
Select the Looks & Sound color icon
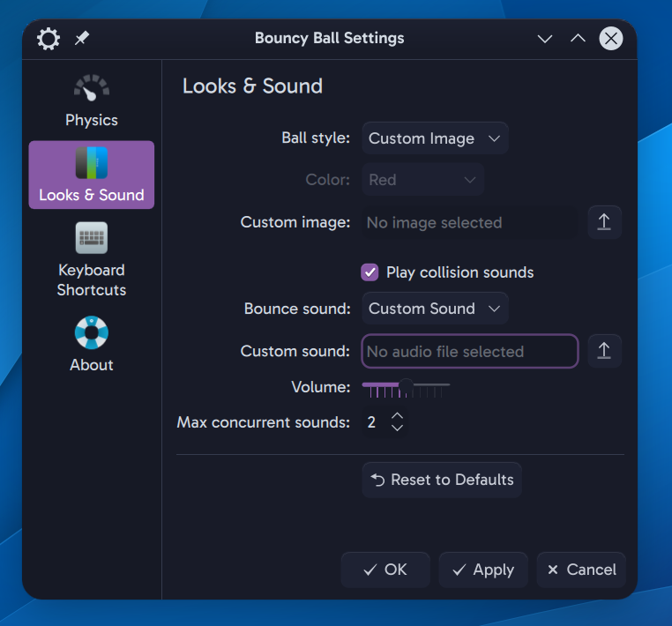pos(92,163)
